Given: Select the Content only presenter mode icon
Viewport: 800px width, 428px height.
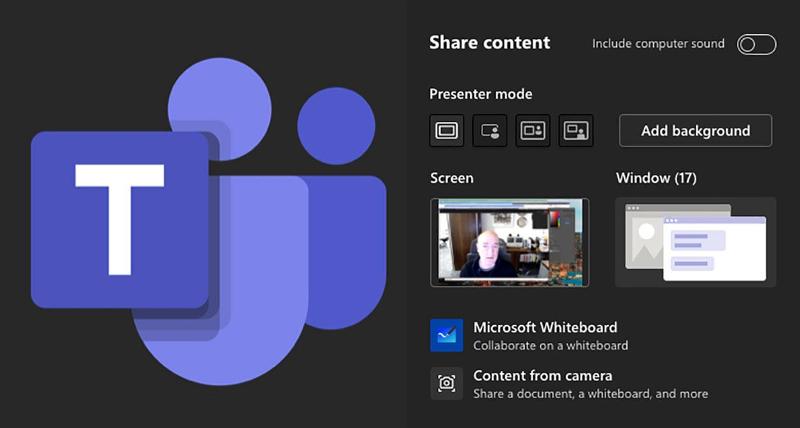Looking at the screenshot, I should (447, 131).
